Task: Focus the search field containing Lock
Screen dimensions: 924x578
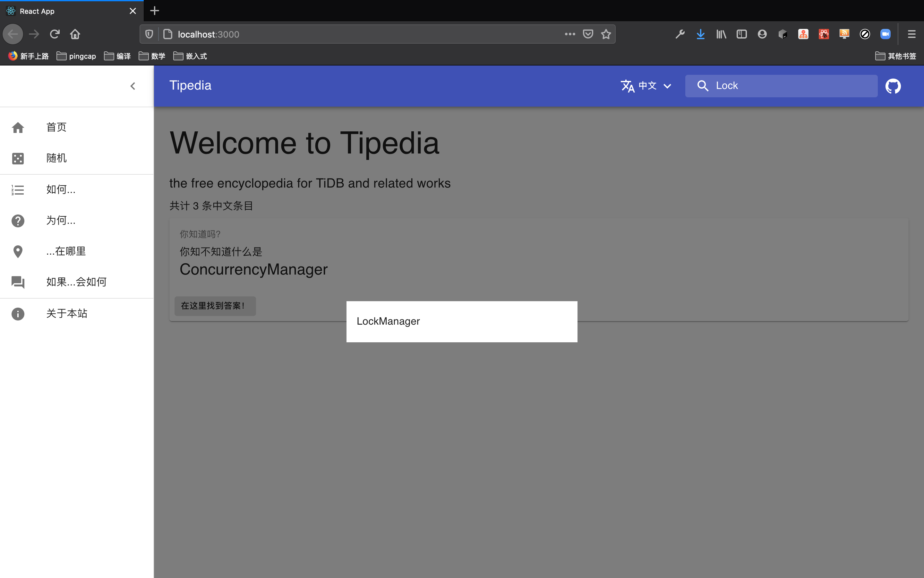Action: pyautogui.click(x=781, y=86)
